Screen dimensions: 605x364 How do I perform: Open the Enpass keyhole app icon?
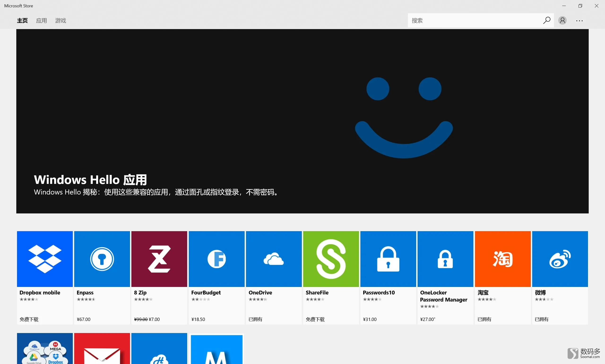coord(102,259)
